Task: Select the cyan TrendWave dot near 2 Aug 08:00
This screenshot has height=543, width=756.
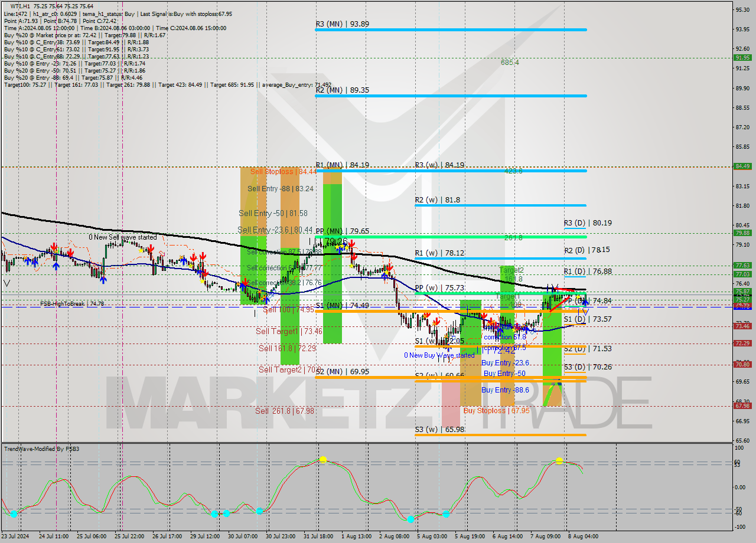Action: 410,519
